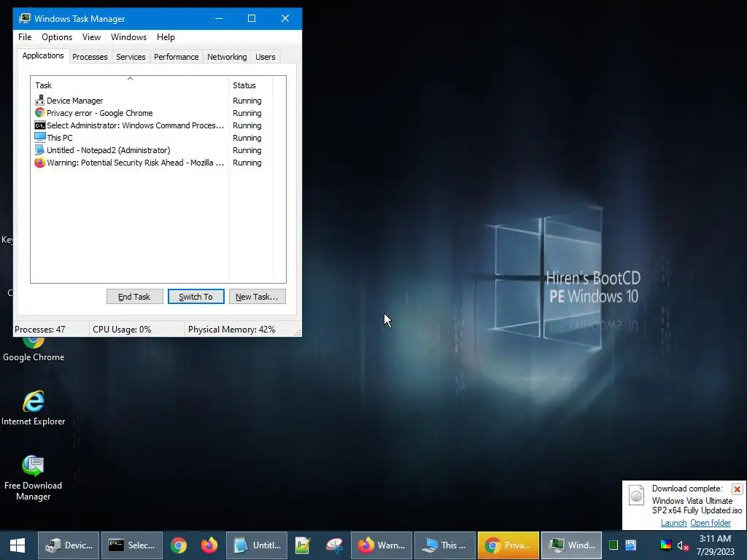Click the End Task button
The image size is (747, 560).
click(134, 297)
